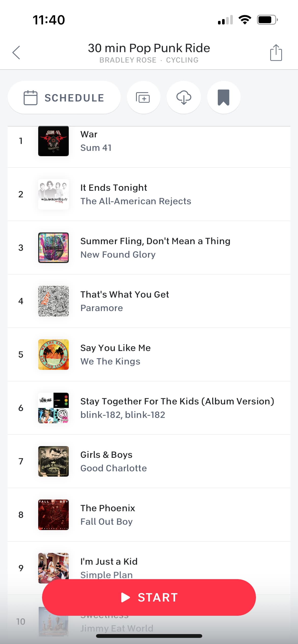Viewport: 298px width, 644px height.
Task: Tap the blink-182 album cover
Action: point(53,408)
